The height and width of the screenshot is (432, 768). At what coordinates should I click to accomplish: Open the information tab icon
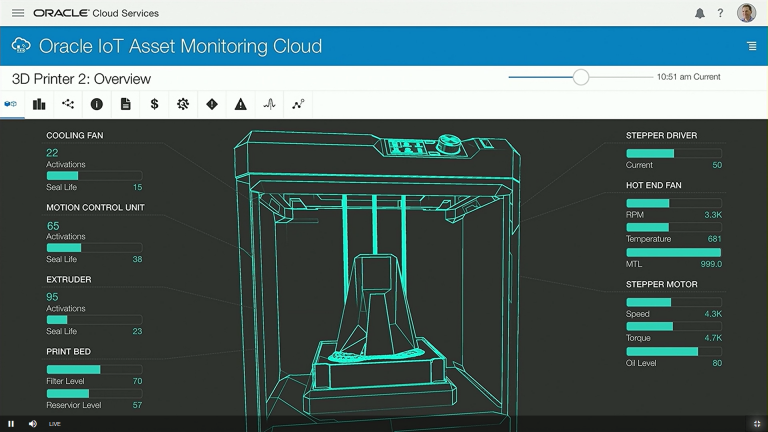coord(96,104)
